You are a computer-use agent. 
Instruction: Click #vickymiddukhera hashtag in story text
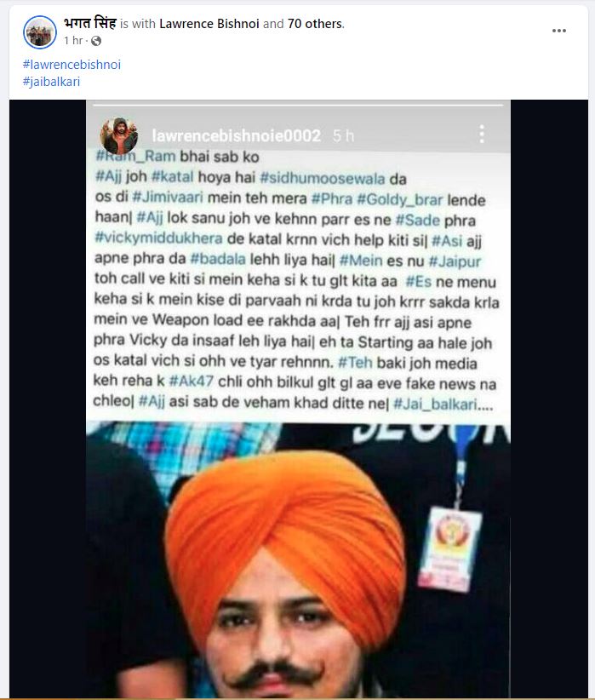point(158,238)
